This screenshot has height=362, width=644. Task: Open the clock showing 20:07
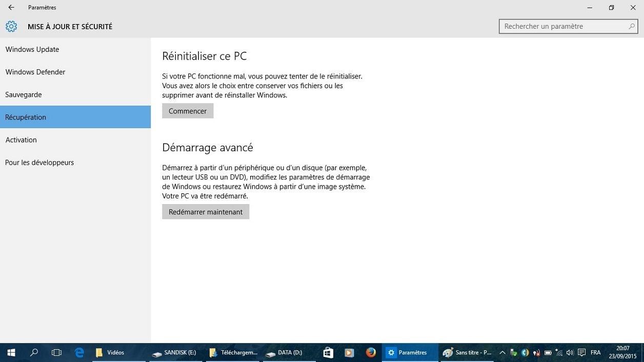pyautogui.click(x=622, y=352)
